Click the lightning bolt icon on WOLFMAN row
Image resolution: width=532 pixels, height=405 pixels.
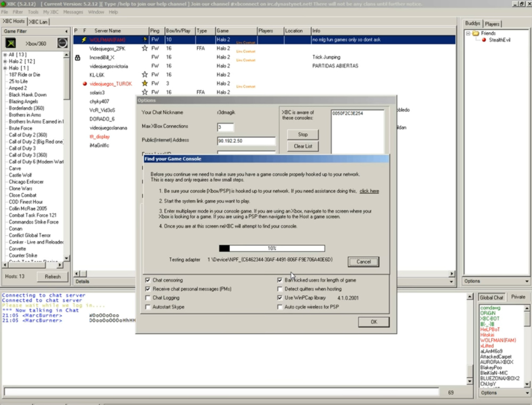point(84,40)
